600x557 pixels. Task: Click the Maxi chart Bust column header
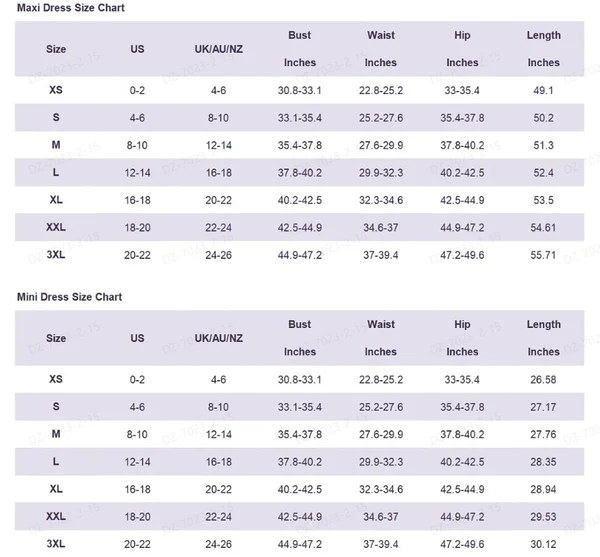coord(299,36)
